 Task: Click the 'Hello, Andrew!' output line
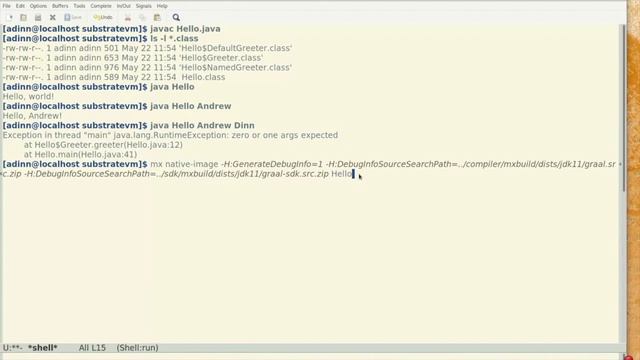pos(32,116)
